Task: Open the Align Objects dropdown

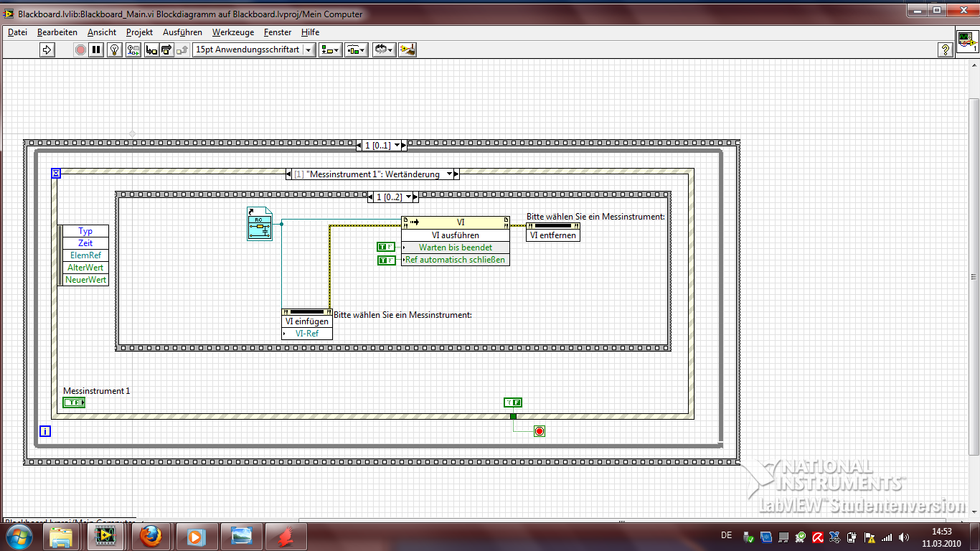Action: pos(330,50)
